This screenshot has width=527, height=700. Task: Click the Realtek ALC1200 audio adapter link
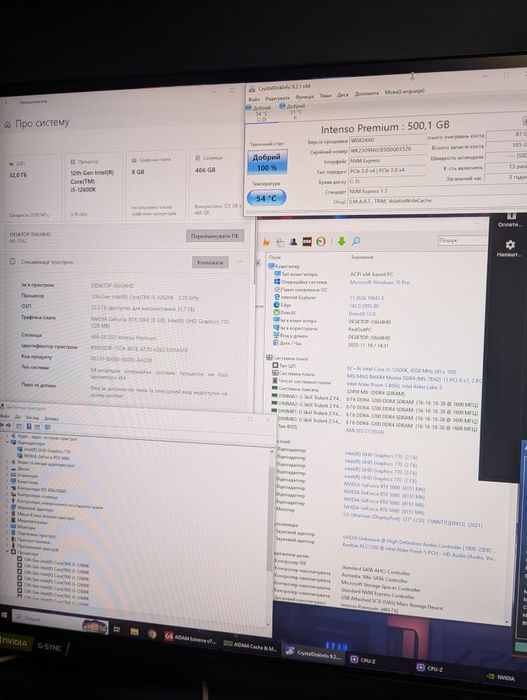point(418,552)
